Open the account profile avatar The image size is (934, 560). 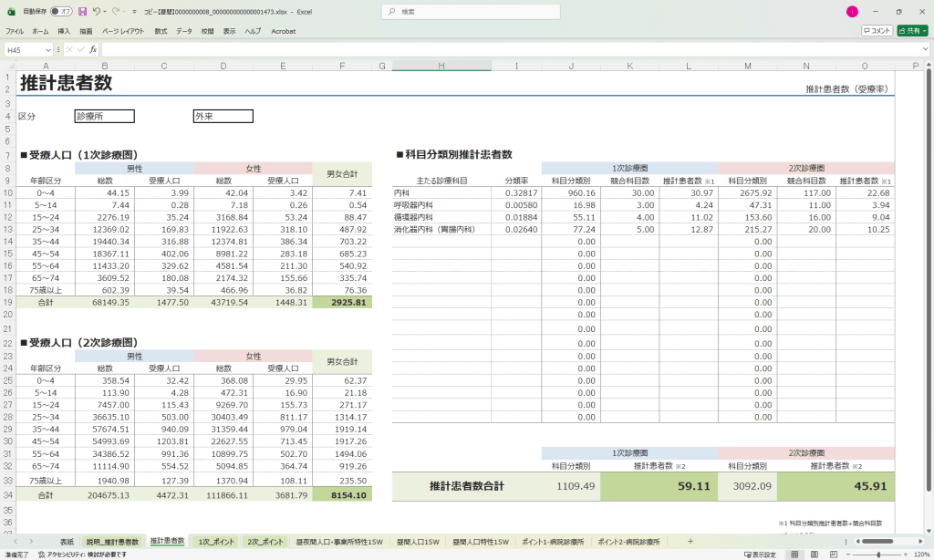coord(852,9)
